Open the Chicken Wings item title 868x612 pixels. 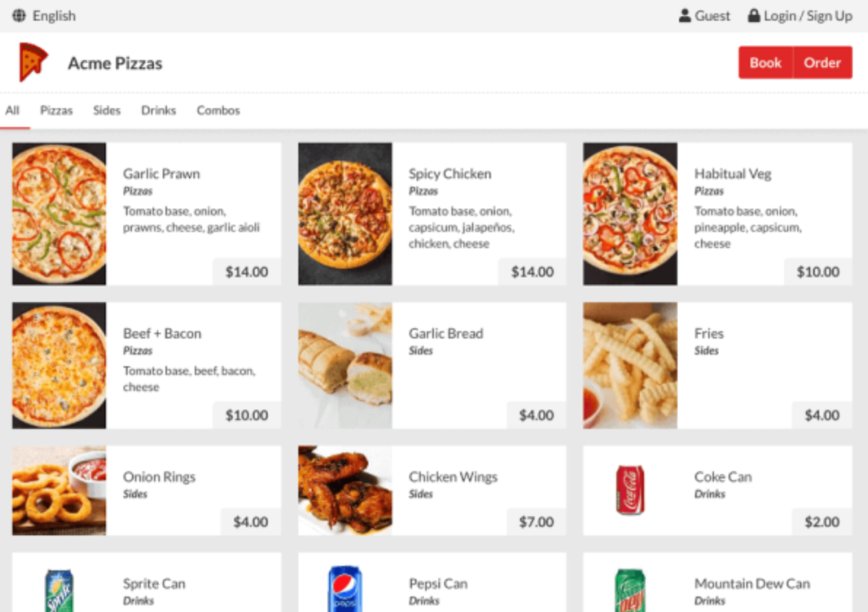pyautogui.click(x=453, y=476)
